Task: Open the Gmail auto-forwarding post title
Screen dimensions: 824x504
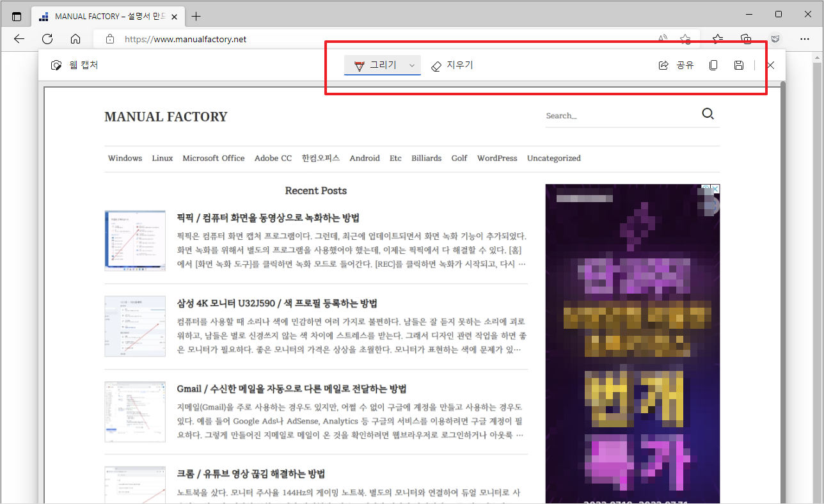Action: 292,389
